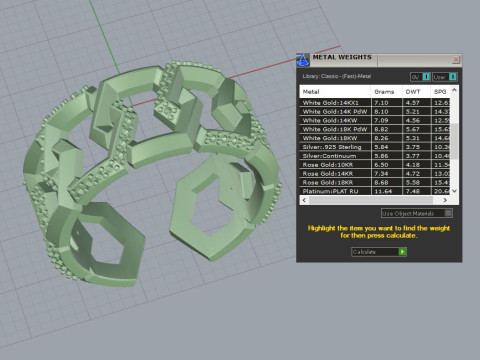Image resolution: width=480 pixels, height=360 pixels.
Task: Select the White Gold:14KX1 row
Action: pos(375,103)
